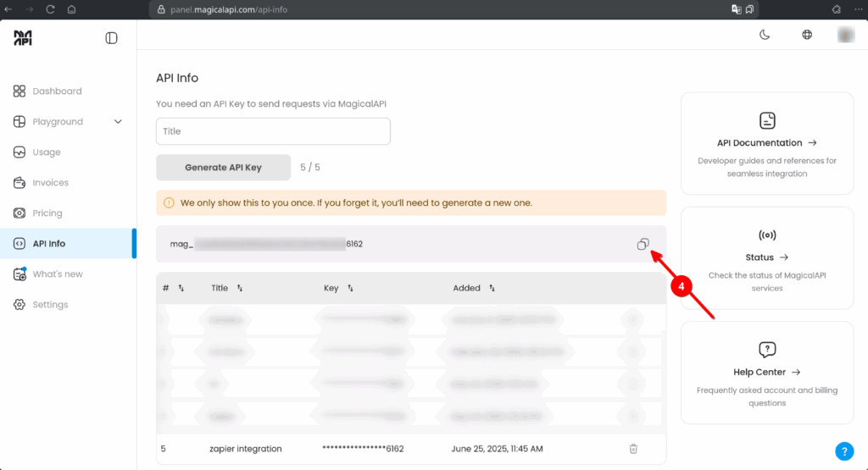
Task: Open the browser three-dots menu
Action: [859, 9]
